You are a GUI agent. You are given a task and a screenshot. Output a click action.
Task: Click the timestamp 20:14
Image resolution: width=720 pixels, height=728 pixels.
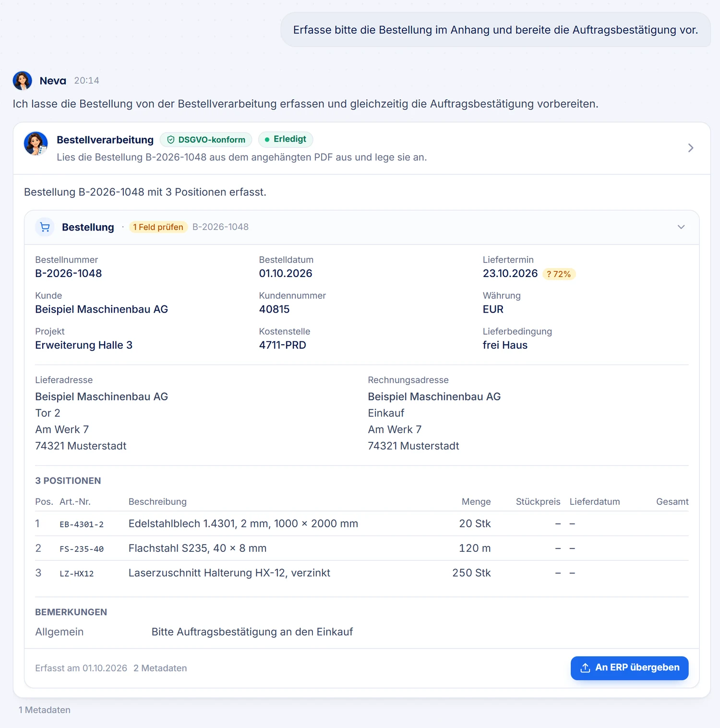[x=86, y=81]
